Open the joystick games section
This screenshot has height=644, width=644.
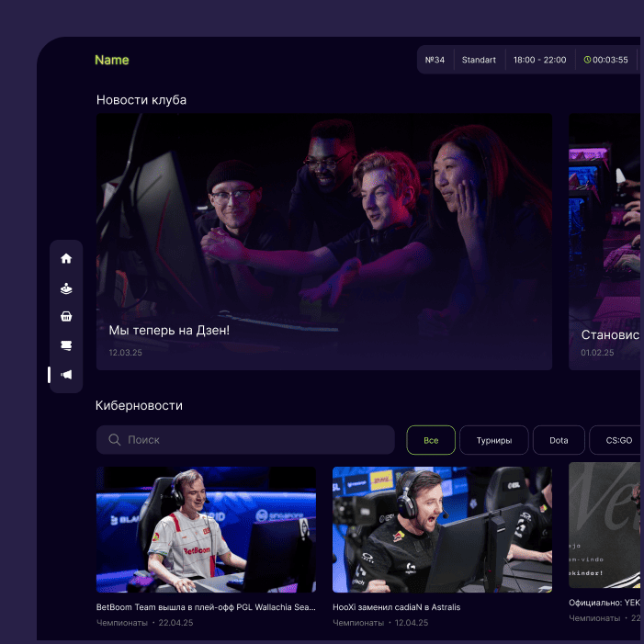click(x=66, y=288)
